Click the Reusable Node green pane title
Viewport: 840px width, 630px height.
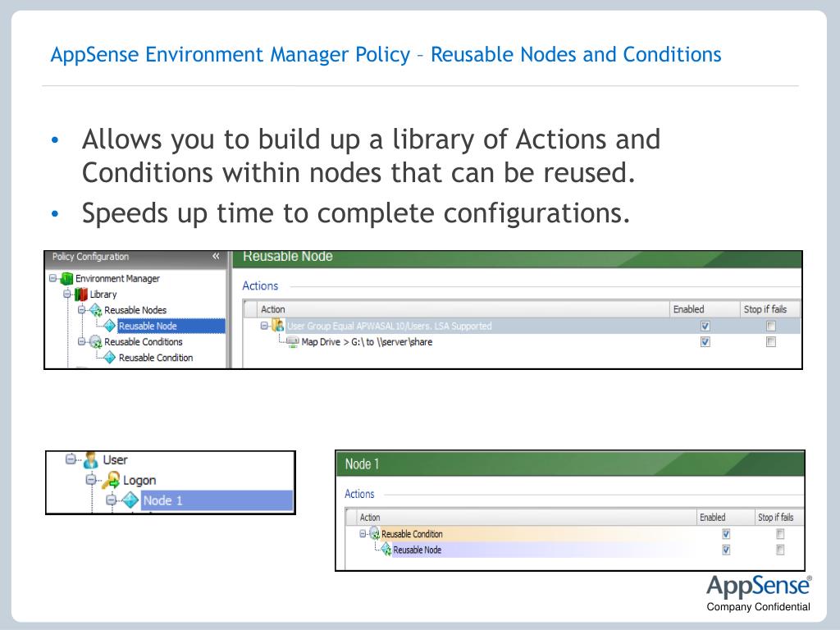click(x=288, y=257)
